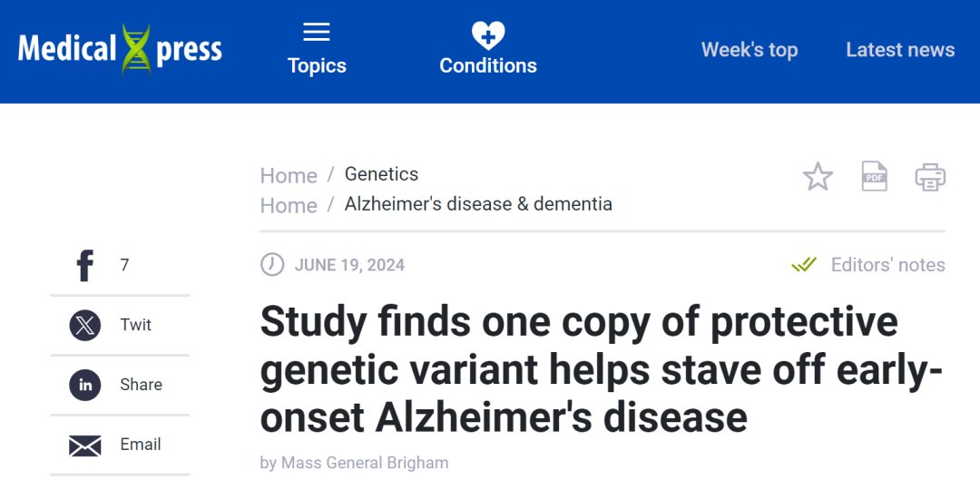Click the June 19, 2024 date

349,265
